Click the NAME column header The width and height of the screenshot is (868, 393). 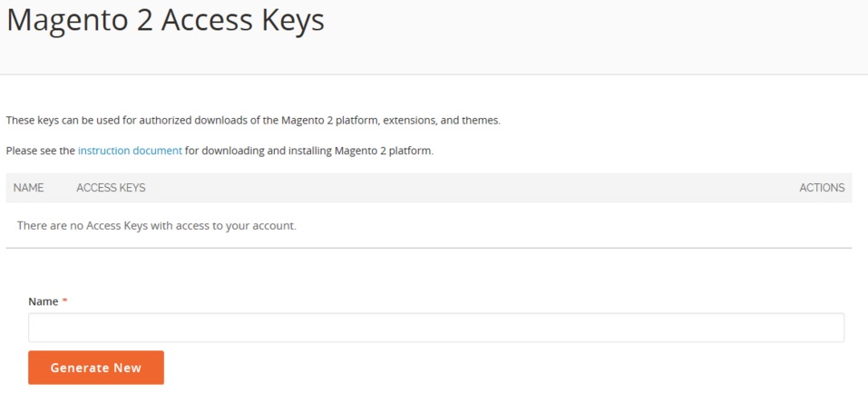click(x=28, y=188)
